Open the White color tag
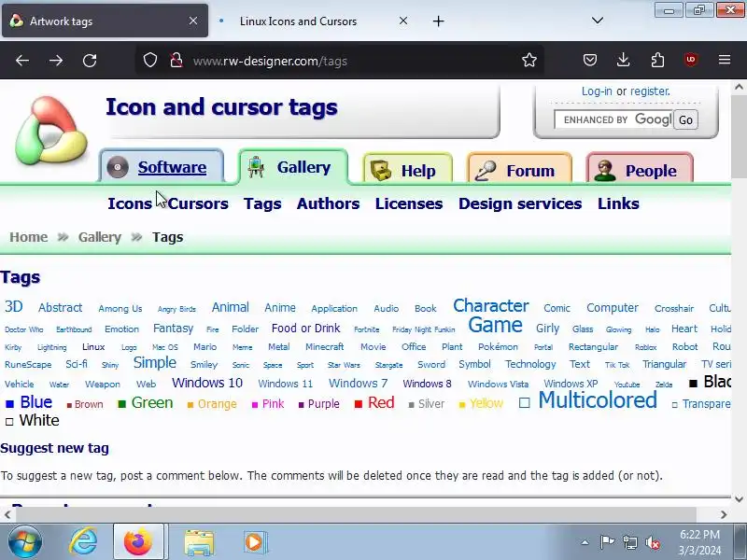 point(39,420)
